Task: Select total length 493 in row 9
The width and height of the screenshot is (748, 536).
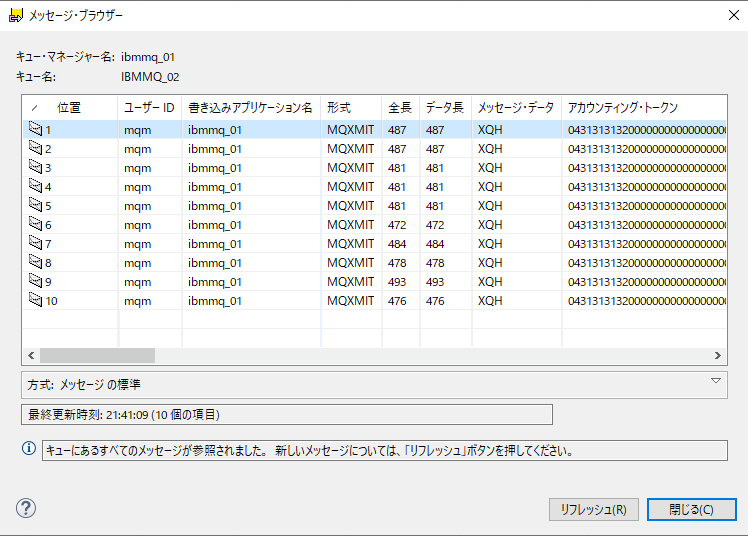Action: click(x=397, y=282)
